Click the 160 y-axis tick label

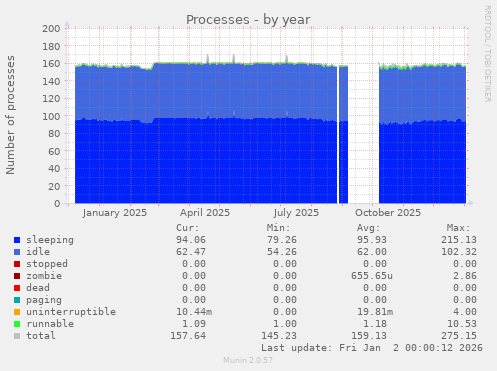click(51, 64)
